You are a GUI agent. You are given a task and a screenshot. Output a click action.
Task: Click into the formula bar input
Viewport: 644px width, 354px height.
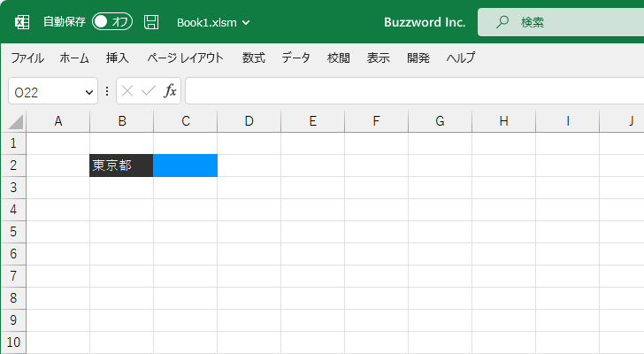point(414,91)
